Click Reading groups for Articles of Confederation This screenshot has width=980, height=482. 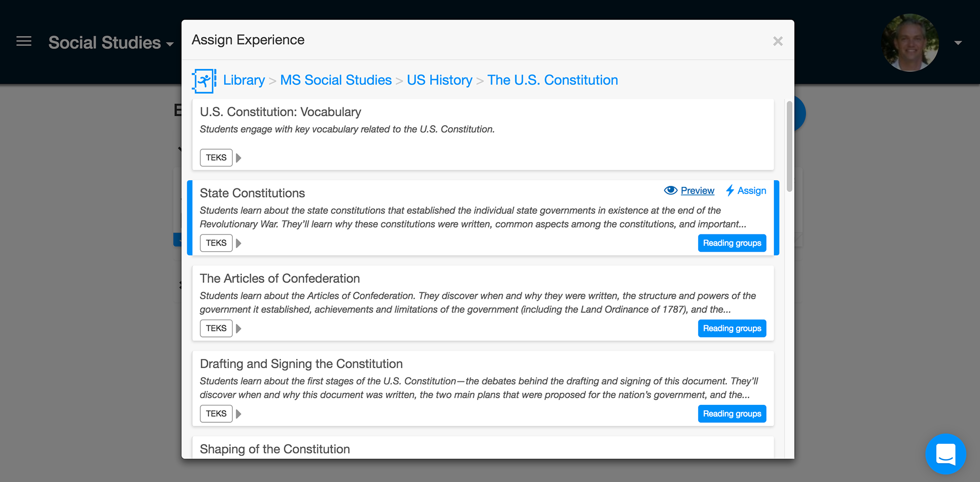click(x=732, y=328)
